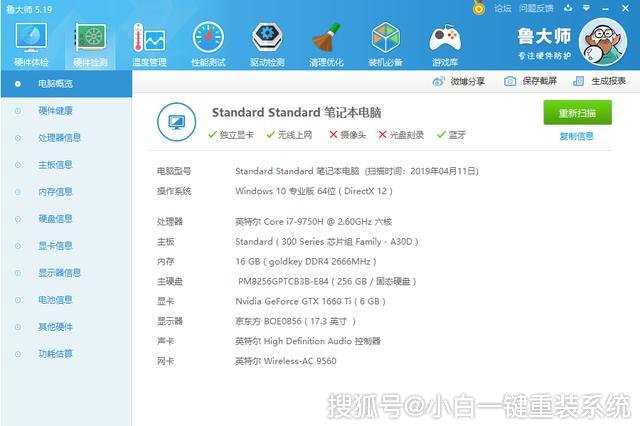Screen dimensions: 640x426
Task: Click the Wireless-AC 9560 network value
Action: [x=286, y=361]
